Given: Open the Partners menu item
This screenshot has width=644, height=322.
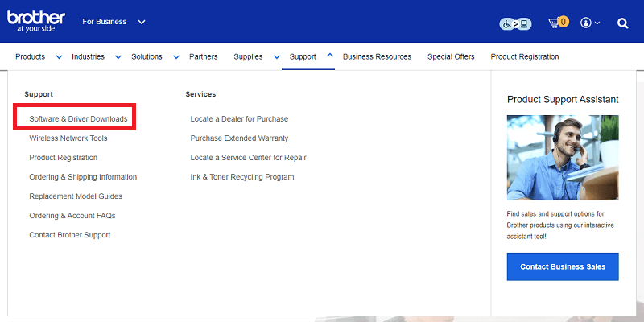Looking at the screenshot, I should (x=203, y=56).
